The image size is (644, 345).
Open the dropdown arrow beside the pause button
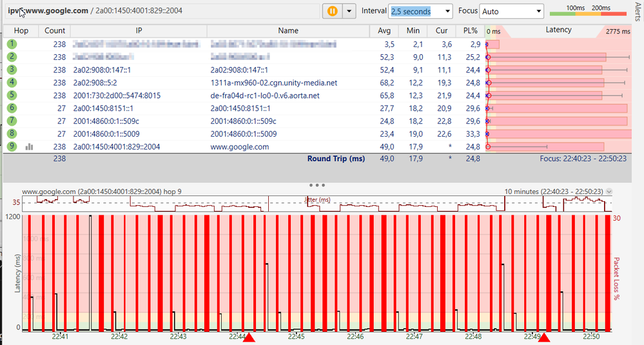tap(349, 11)
